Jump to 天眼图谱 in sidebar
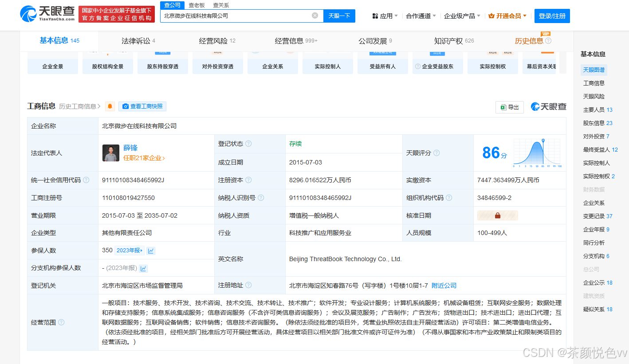 (x=594, y=70)
